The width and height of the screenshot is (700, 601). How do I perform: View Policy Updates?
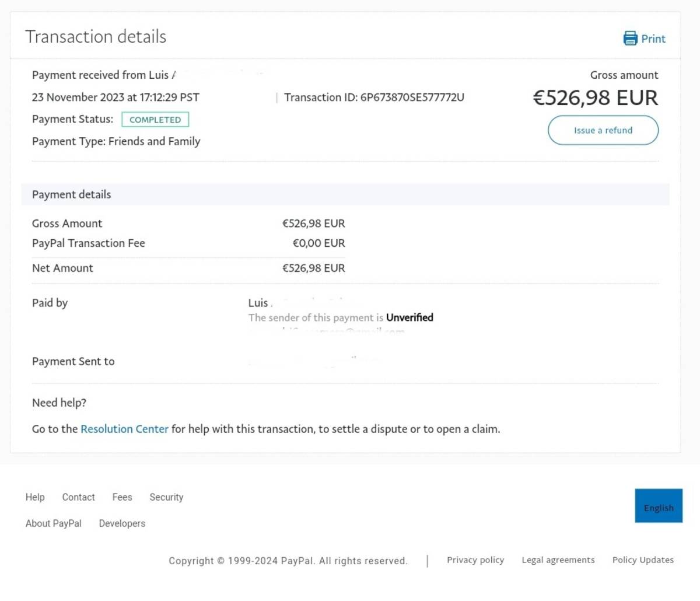point(643,560)
